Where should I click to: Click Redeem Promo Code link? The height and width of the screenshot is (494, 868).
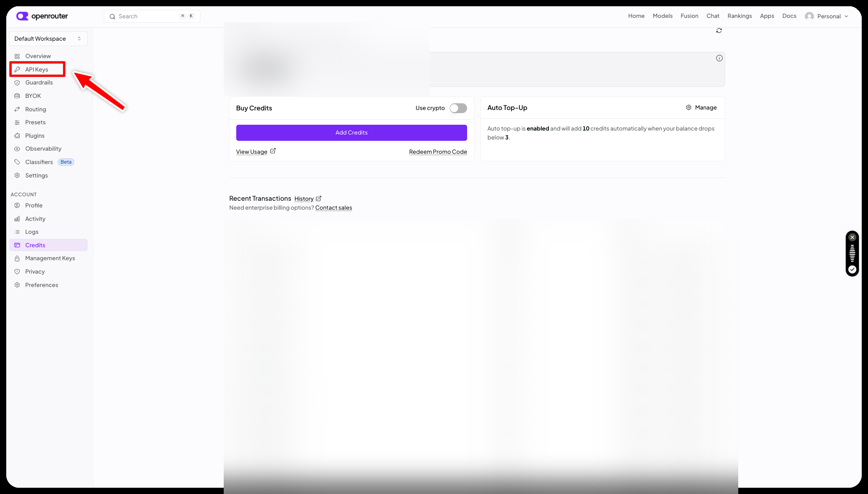(x=438, y=152)
